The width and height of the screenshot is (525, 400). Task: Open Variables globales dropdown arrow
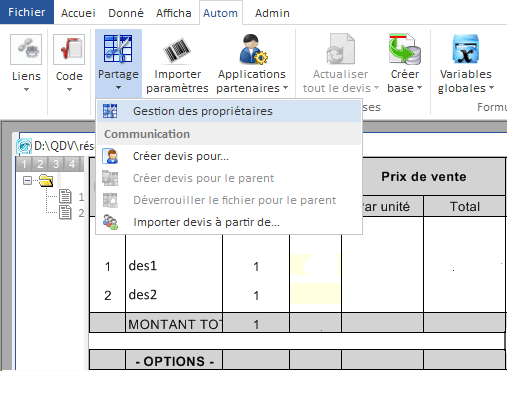coord(491,88)
